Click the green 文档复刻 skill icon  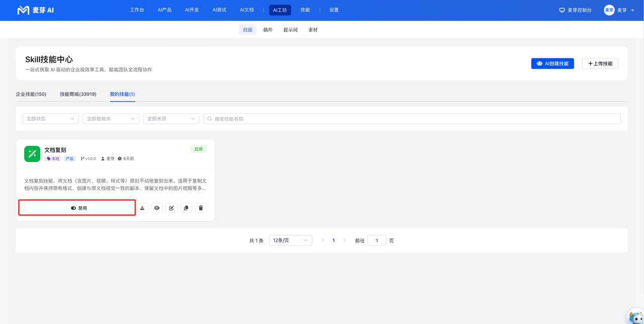coord(32,154)
